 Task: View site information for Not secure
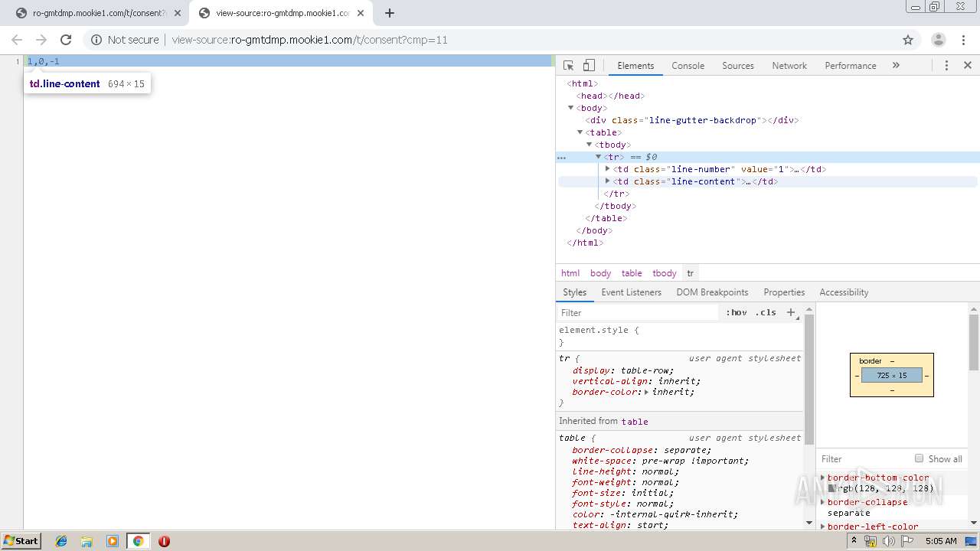pos(126,40)
